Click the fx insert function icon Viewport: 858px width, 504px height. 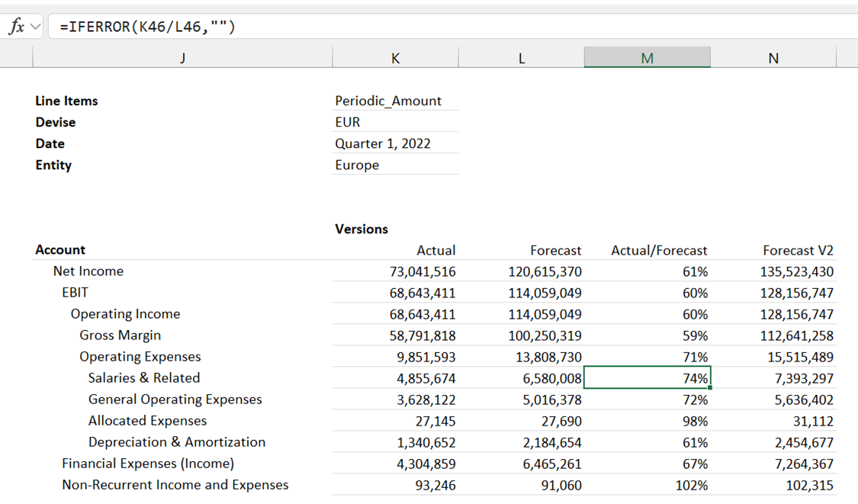coord(15,27)
